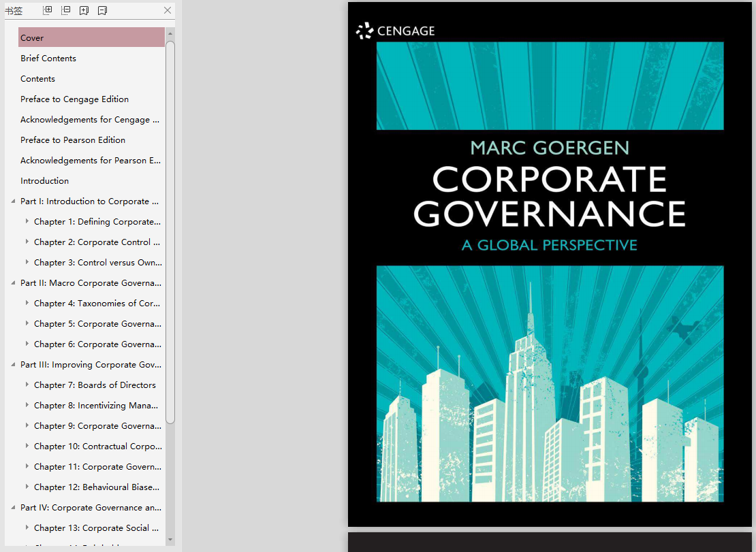
Task: Go to the Contents bookmark
Action: 37,78
